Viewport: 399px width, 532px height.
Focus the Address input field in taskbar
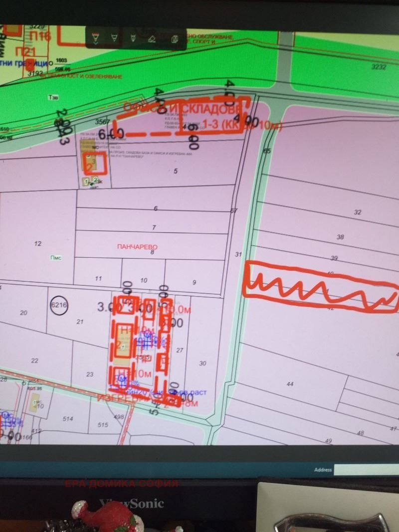tap(366, 470)
